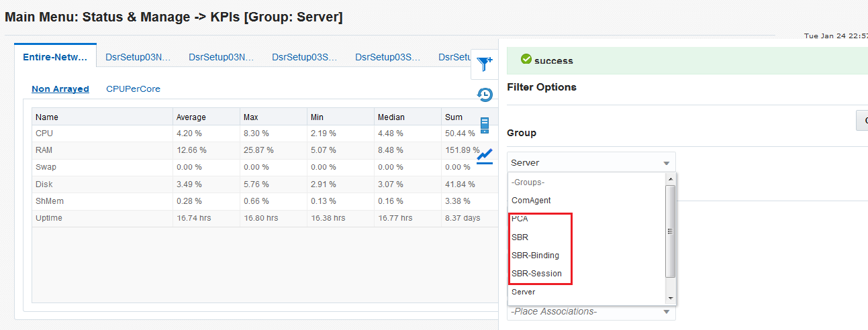Choose Server from the group list
Image resolution: width=868 pixels, height=330 pixels.
586,292
